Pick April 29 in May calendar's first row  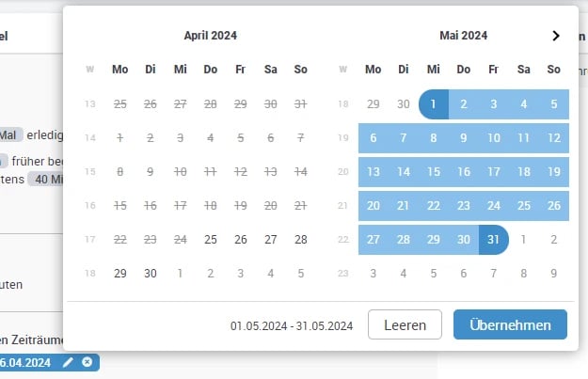click(x=373, y=104)
